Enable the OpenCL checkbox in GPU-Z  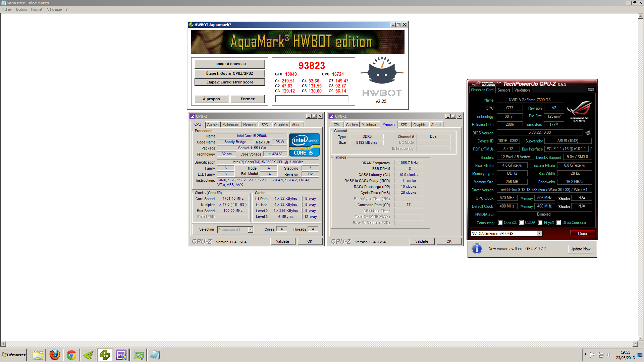pos(500,223)
